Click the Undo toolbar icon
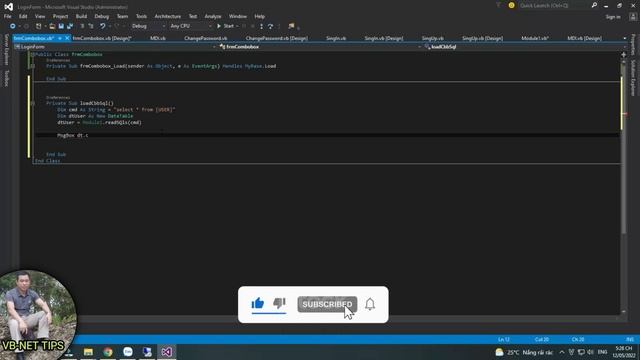The height and width of the screenshot is (360, 640). (102, 26)
